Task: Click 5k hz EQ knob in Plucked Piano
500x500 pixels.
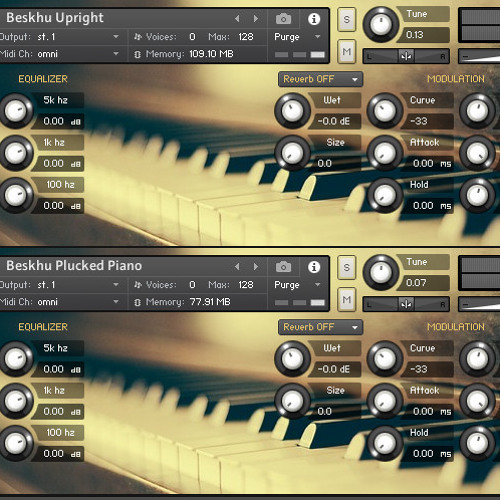Action: point(15,359)
